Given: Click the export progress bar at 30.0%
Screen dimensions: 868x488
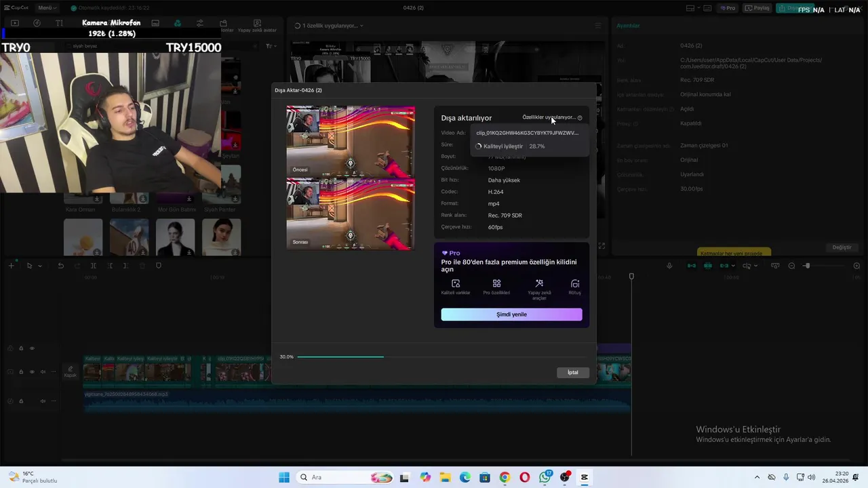Looking at the screenshot, I should pyautogui.click(x=441, y=357).
